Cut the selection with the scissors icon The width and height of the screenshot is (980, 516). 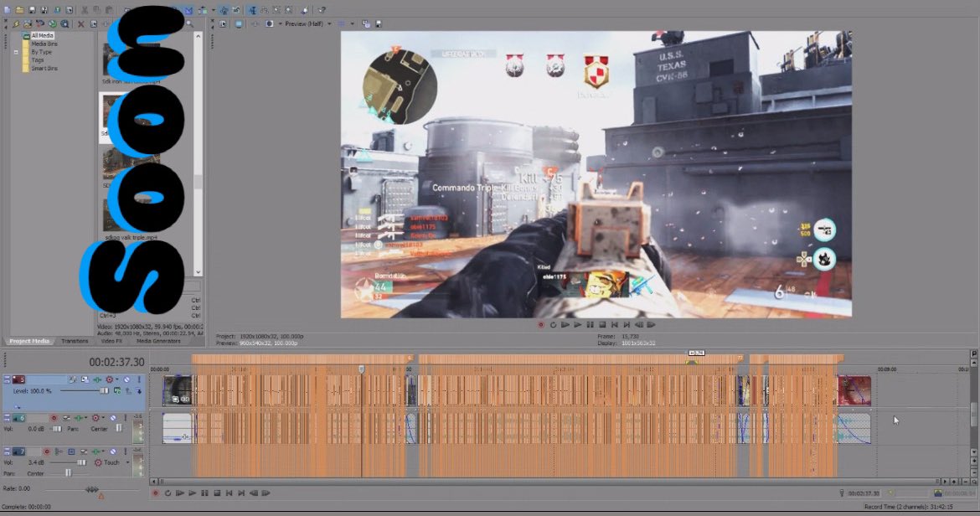point(85,10)
